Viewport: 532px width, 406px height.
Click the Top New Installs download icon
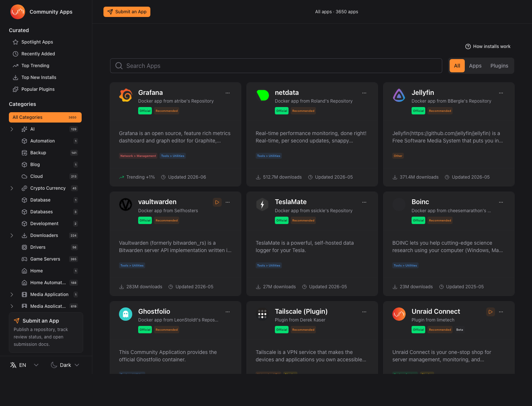[x=16, y=78]
